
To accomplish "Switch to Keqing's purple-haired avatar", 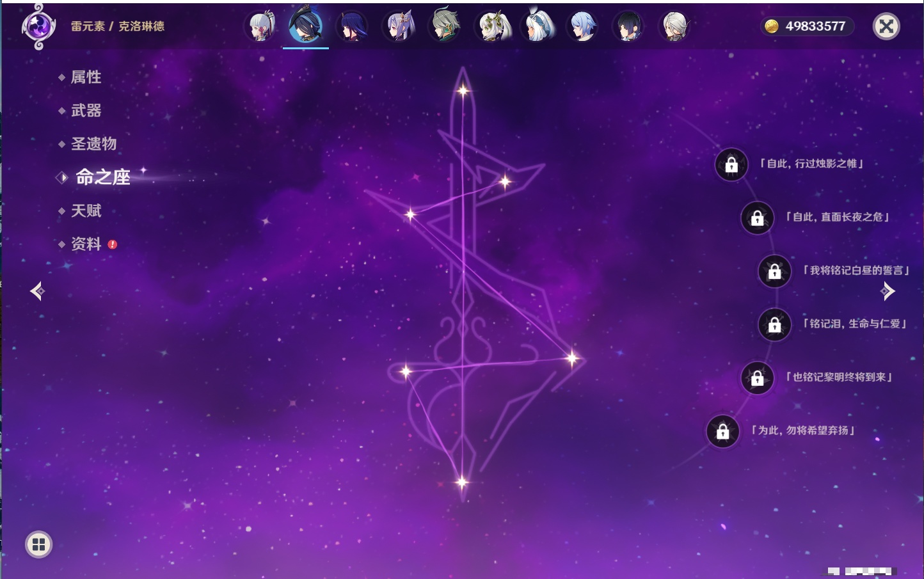I will [399, 26].
